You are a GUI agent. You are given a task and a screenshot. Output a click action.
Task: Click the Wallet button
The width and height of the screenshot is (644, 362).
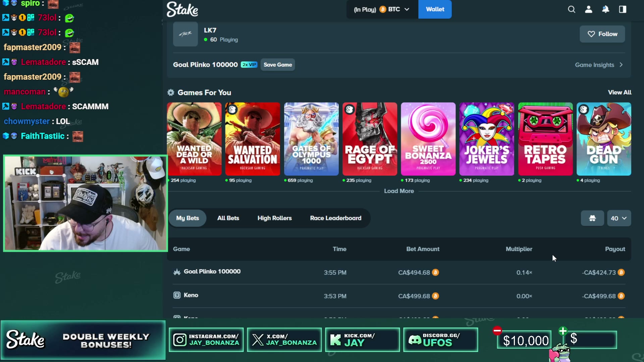(x=435, y=9)
